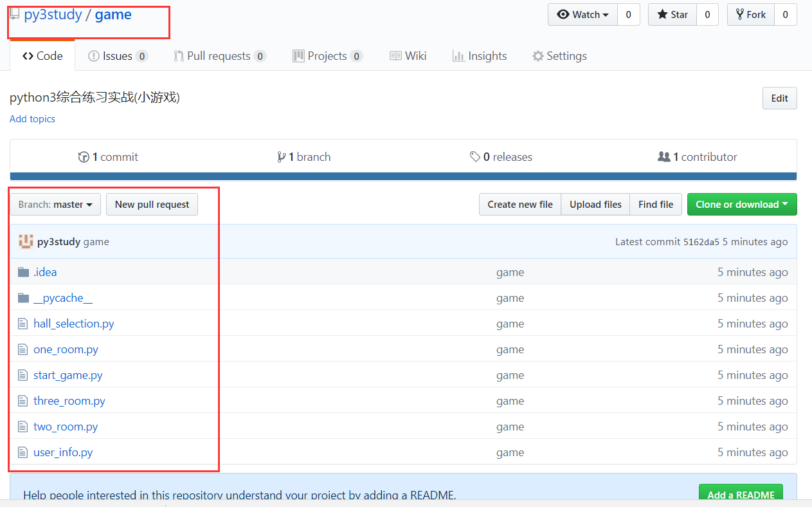Expand the Branch: master selector

point(55,205)
